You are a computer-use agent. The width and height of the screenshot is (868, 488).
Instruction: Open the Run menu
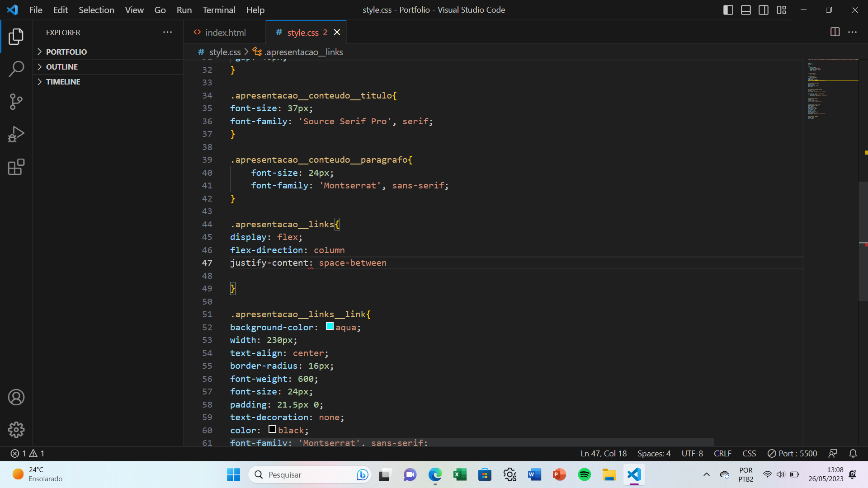[x=184, y=10]
